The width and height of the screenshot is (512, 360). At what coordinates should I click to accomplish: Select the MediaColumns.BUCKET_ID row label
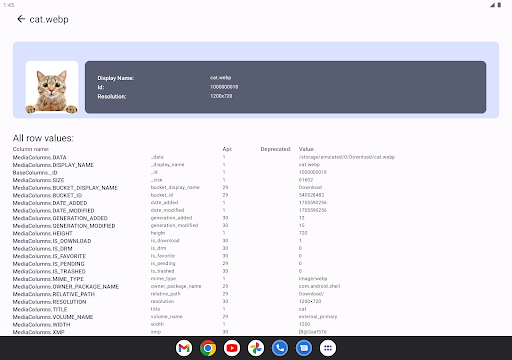click(x=47, y=195)
